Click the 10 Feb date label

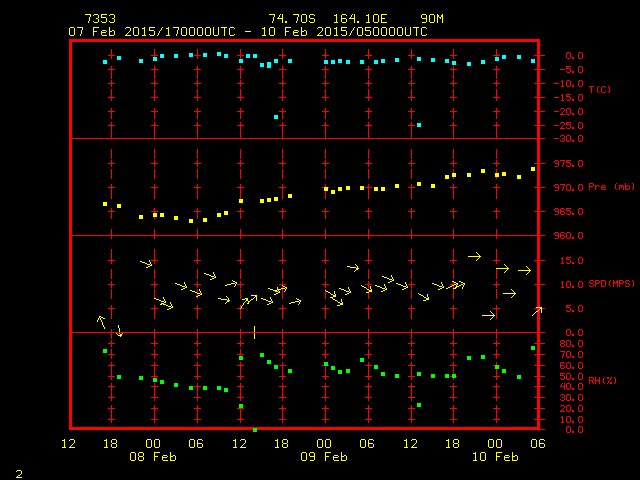496,457
